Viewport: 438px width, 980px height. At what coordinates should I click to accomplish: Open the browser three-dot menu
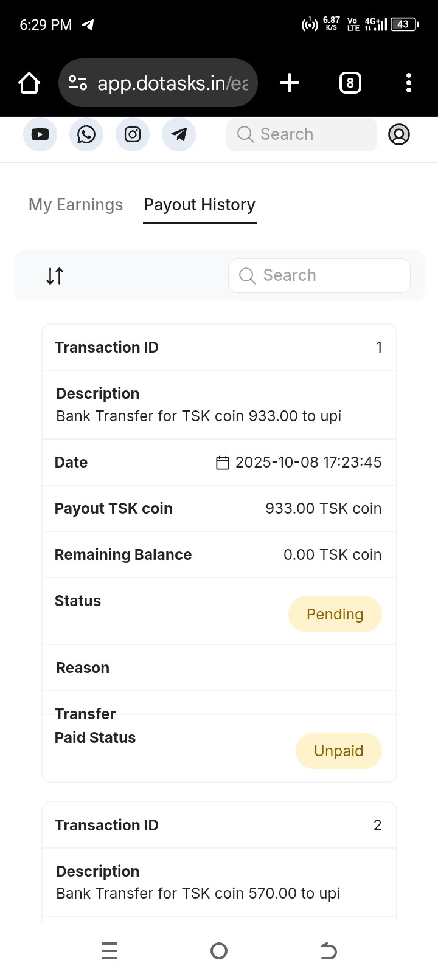click(409, 83)
